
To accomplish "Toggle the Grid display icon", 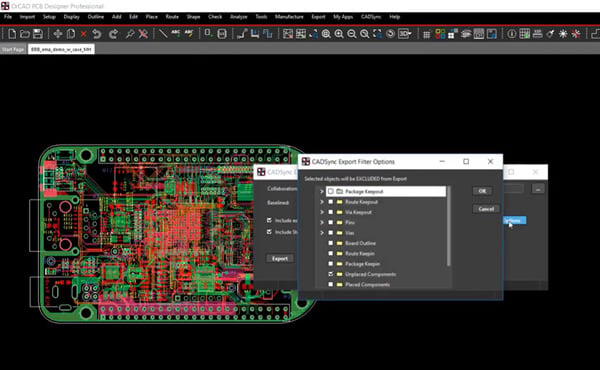I will pyautogui.click(x=427, y=34).
